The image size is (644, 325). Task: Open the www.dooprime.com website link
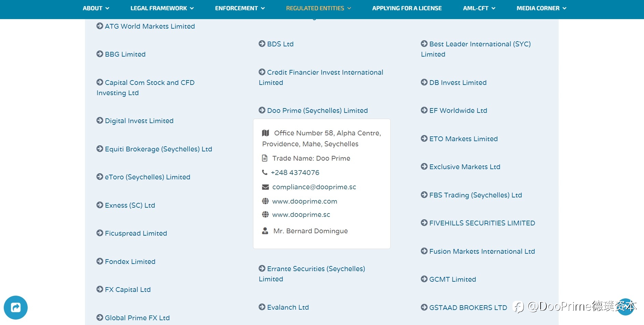click(x=305, y=201)
